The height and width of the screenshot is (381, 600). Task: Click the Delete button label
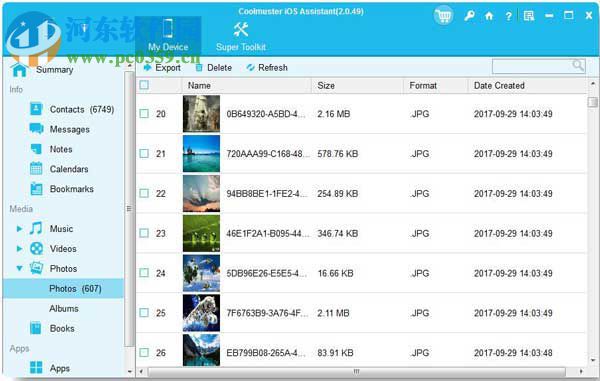coord(219,68)
